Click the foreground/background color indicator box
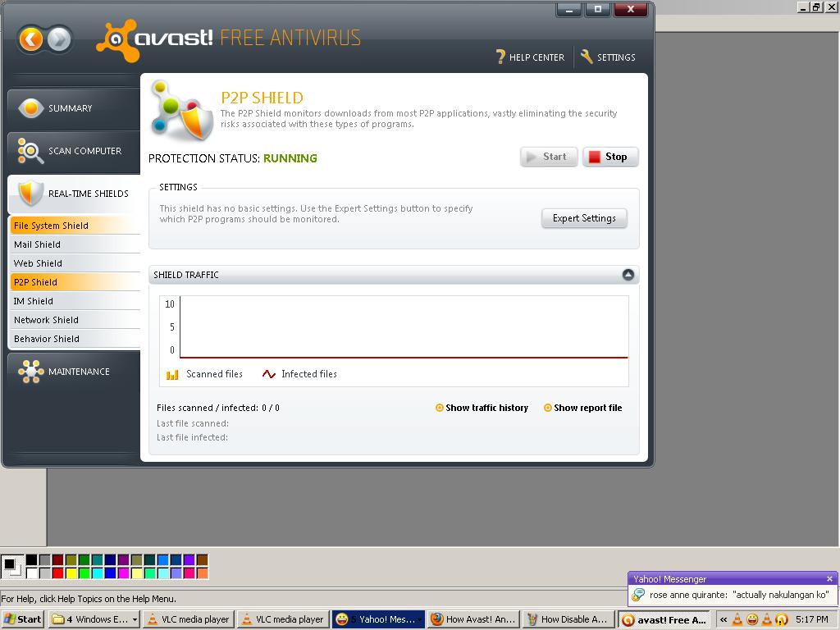 11,566
